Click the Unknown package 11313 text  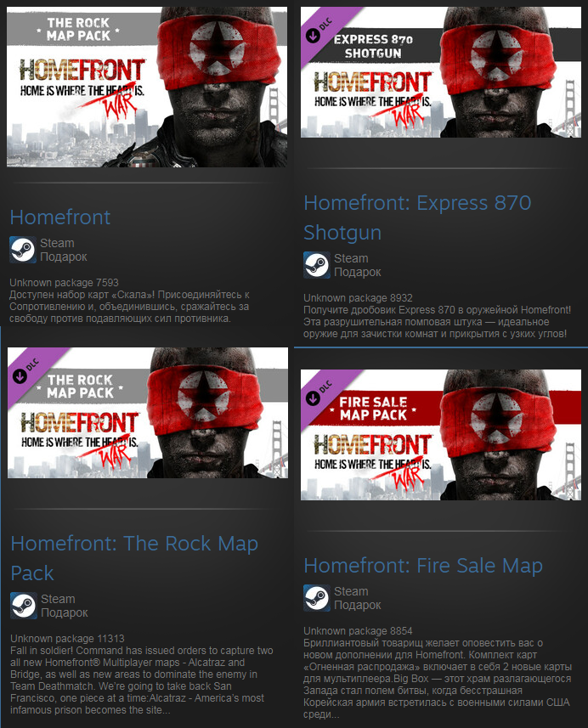(67, 639)
